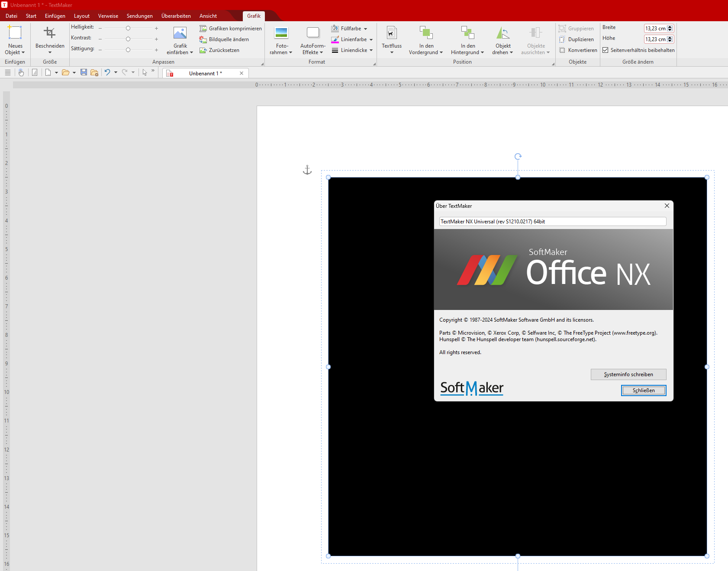
Task: Open the Anpassen group dialog launcher
Action: (262, 64)
